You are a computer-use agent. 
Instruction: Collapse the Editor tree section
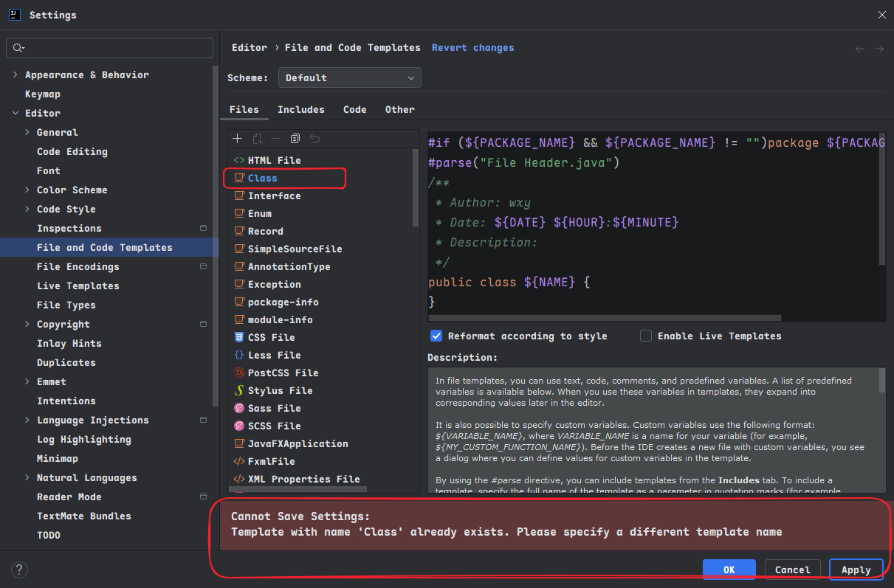click(x=16, y=113)
